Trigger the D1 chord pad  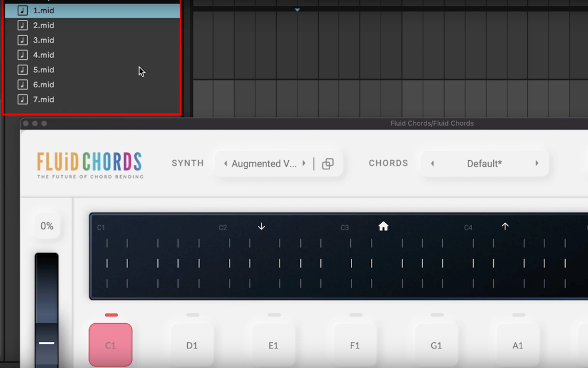(192, 345)
